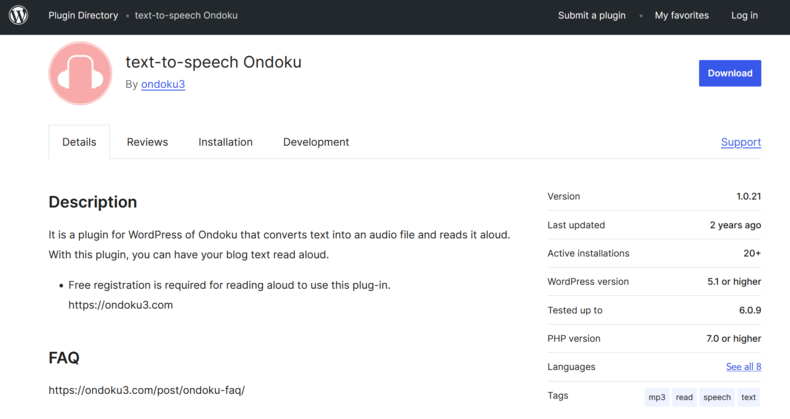Select the text tag
This screenshot has width=790, height=419.
748,397
